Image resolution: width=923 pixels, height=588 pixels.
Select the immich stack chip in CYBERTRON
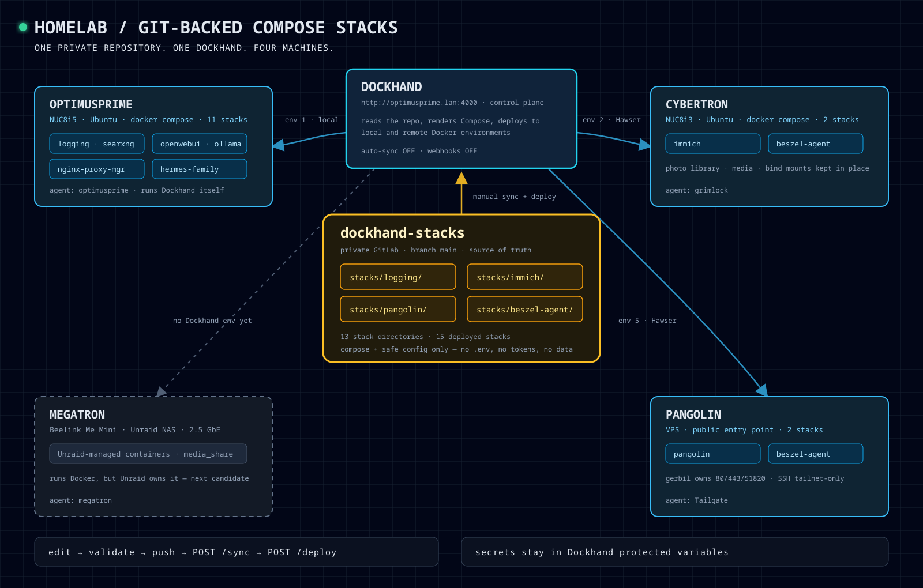(x=713, y=144)
